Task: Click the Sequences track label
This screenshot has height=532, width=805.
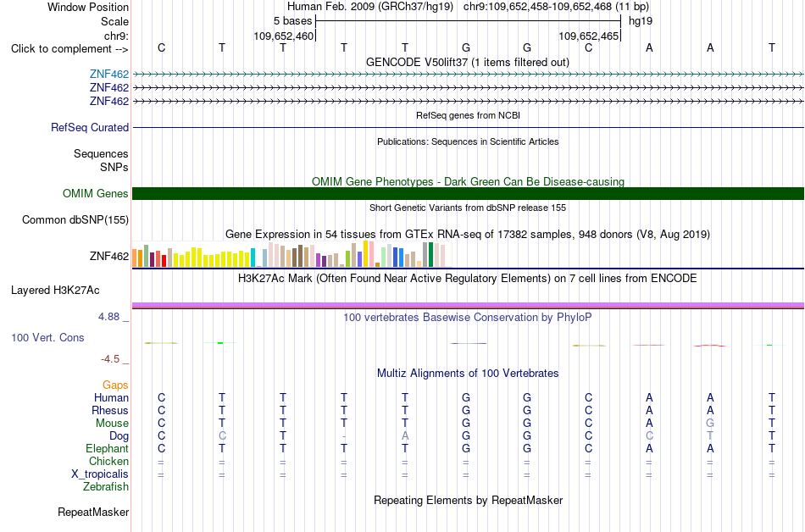Action: pos(101,153)
